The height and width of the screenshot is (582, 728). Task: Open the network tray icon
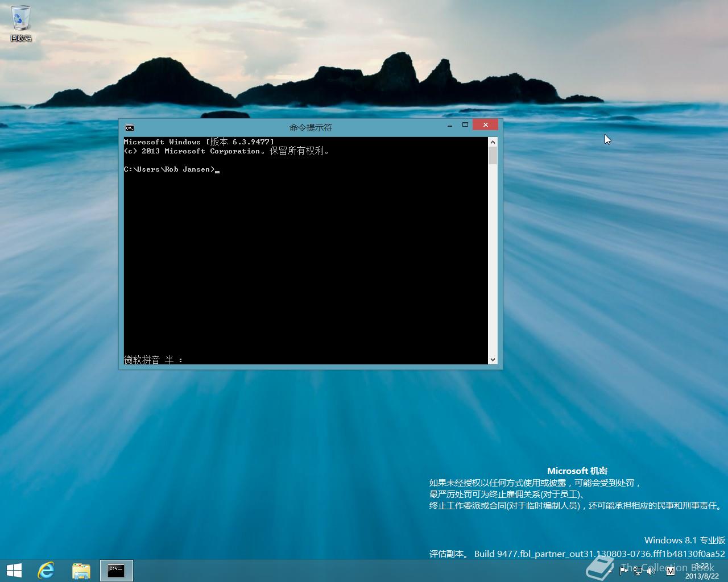(x=638, y=570)
